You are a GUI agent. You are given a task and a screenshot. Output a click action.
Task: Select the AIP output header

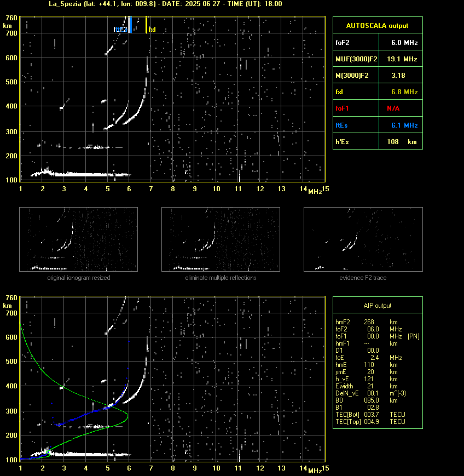(x=377, y=306)
